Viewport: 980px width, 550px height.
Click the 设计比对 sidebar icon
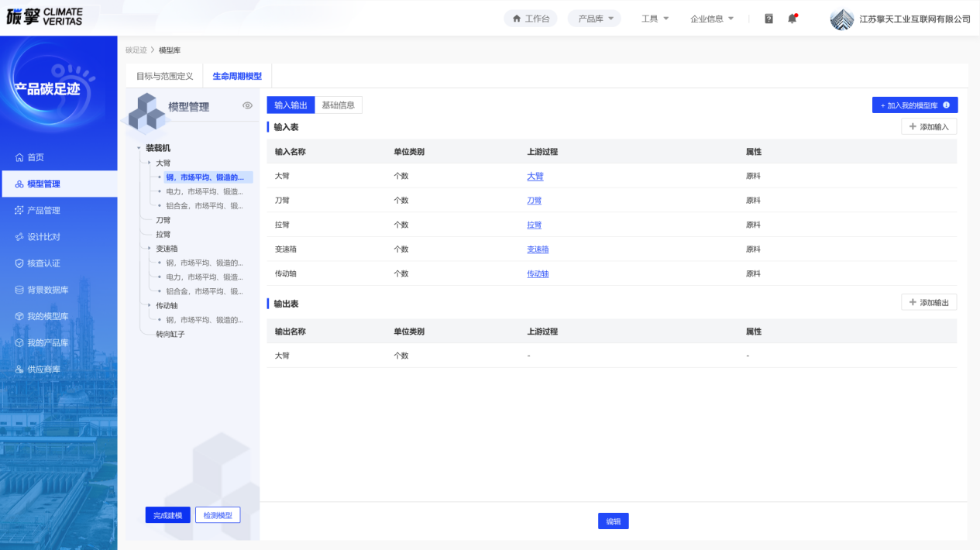[19, 237]
